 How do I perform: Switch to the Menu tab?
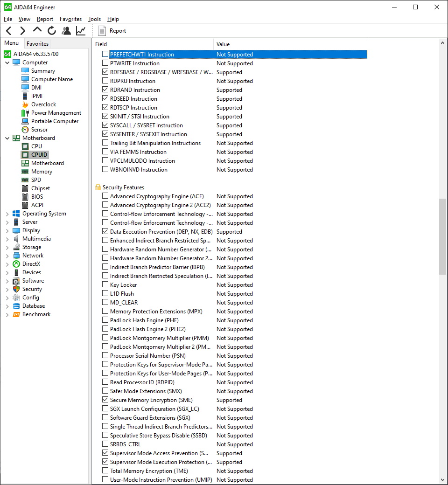click(x=12, y=43)
